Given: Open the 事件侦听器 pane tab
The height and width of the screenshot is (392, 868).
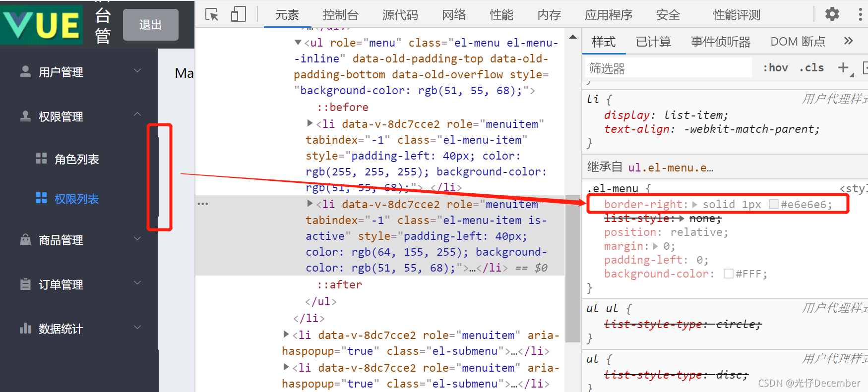Looking at the screenshot, I should (721, 42).
